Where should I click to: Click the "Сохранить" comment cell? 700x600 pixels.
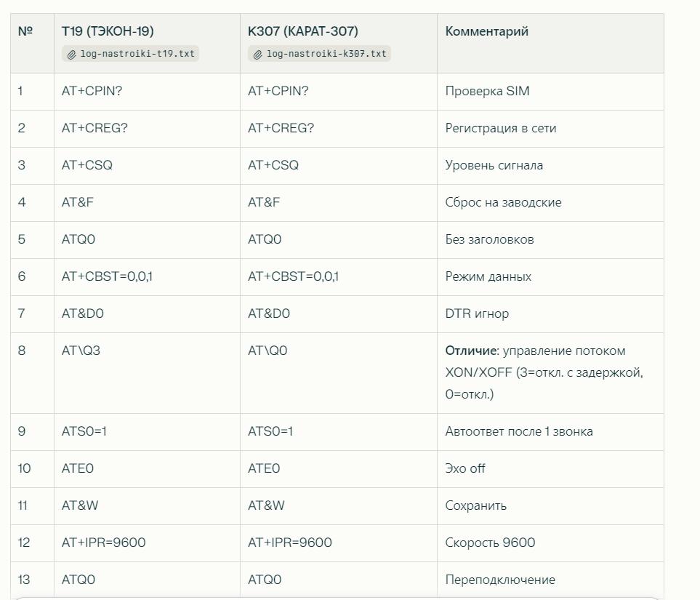point(475,505)
